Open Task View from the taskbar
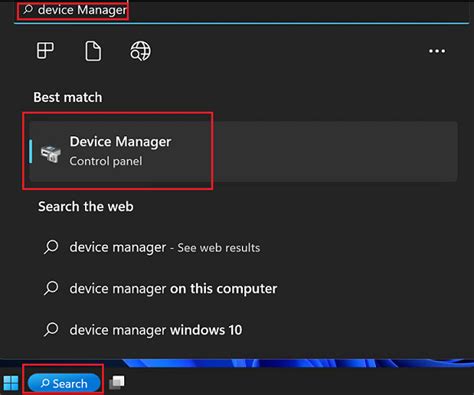 (117, 383)
